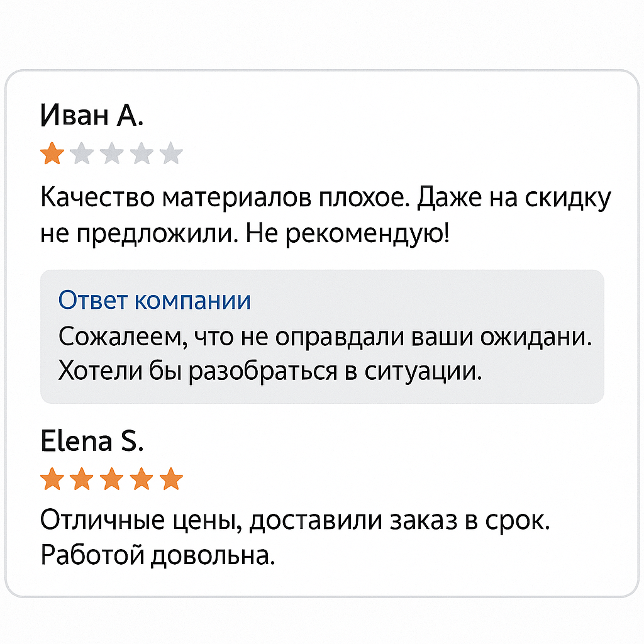Select the second star in Иван А.'s rating
This screenshot has width=644, height=644.
[82, 153]
